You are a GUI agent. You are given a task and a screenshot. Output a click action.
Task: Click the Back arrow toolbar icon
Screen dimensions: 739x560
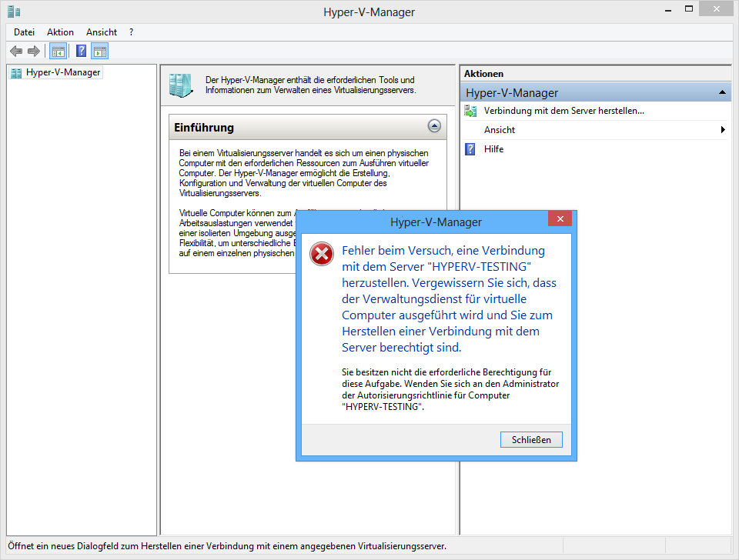click(16, 51)
